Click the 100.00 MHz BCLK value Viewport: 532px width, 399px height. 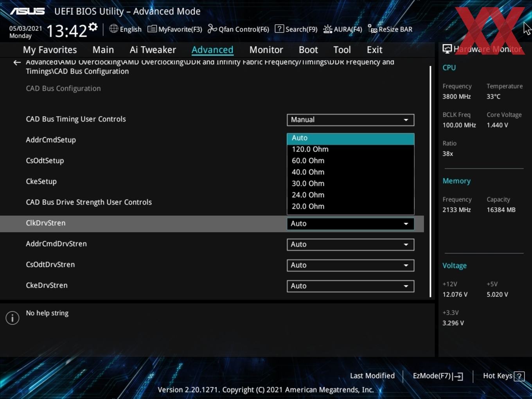tap(459, 125)
